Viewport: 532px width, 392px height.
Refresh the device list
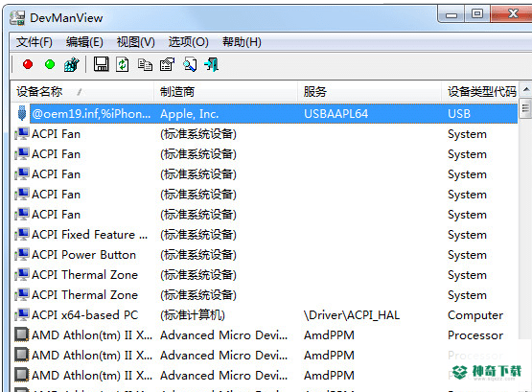click(122, 64)
